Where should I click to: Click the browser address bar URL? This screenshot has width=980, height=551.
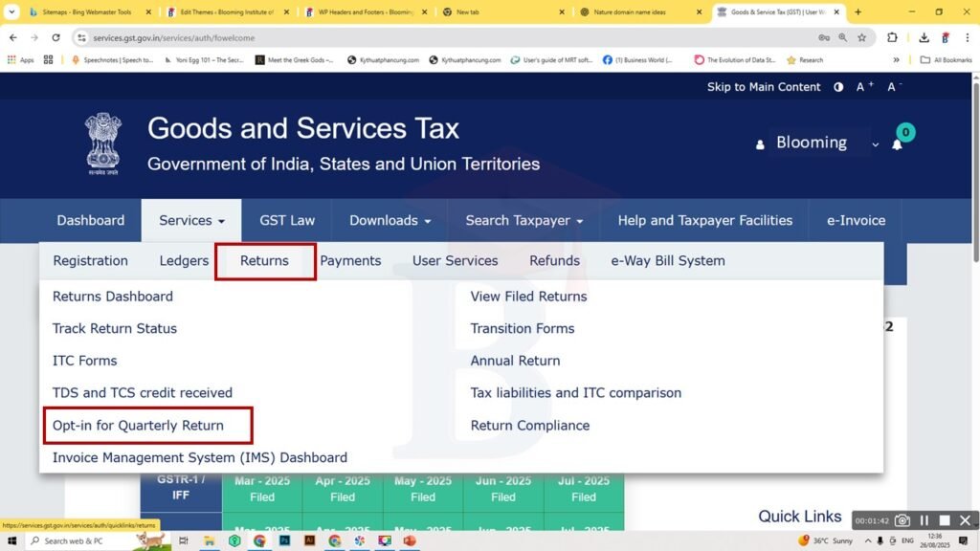(173, 38)
